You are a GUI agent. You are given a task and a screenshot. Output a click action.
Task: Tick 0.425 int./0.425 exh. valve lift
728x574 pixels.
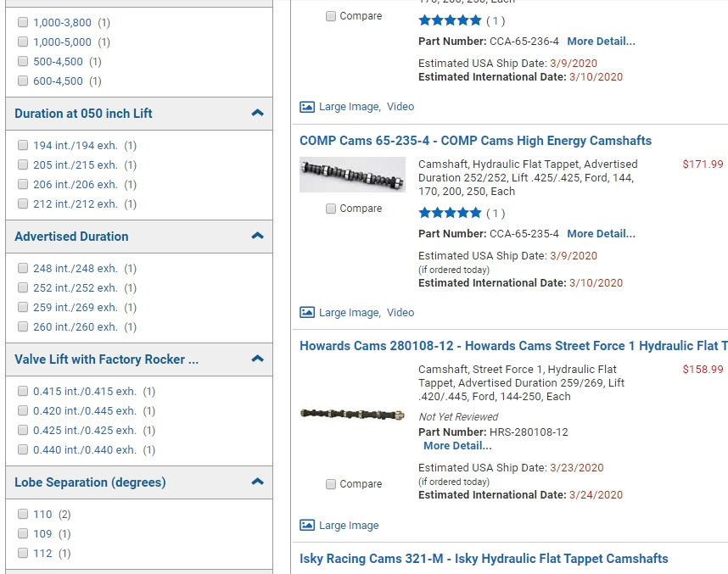tap(23, 430)
